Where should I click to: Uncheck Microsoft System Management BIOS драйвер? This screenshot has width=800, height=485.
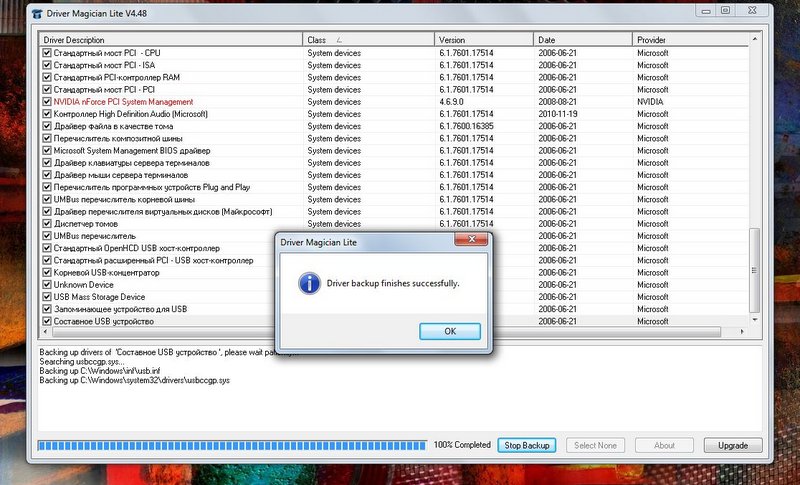point(47,150)
